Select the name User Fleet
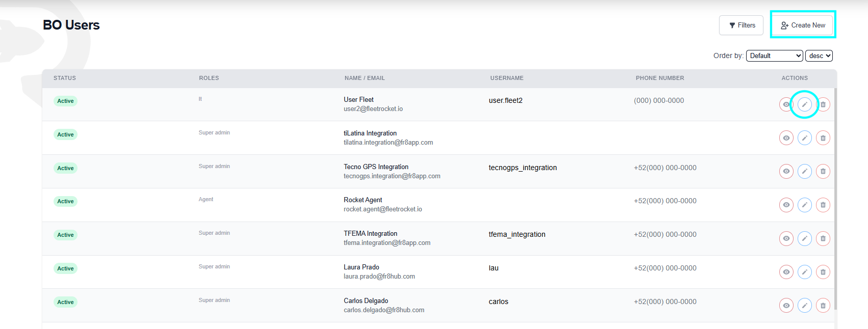868x329 pixels. tap(359, 99)
